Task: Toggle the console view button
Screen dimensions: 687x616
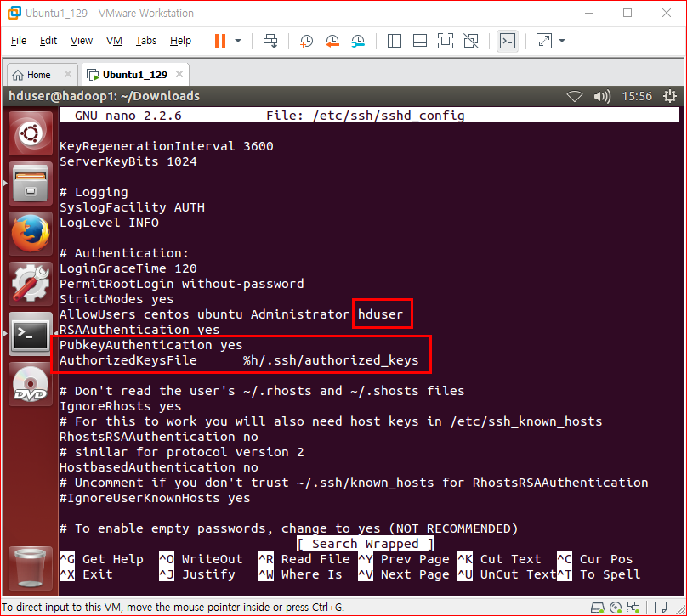Action: coord(508,41)
